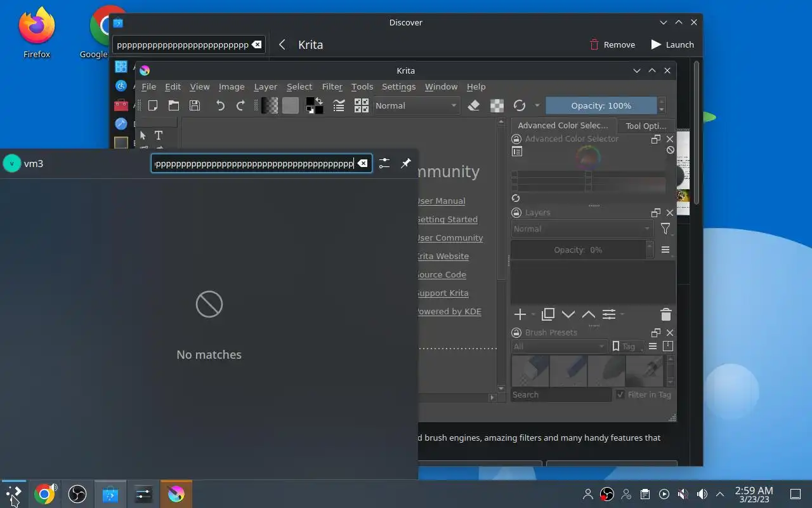This screenshot has width=812, height=508.
Task: Click the Opacity 100% slider in toolbar
Action: tap(601, 105)
